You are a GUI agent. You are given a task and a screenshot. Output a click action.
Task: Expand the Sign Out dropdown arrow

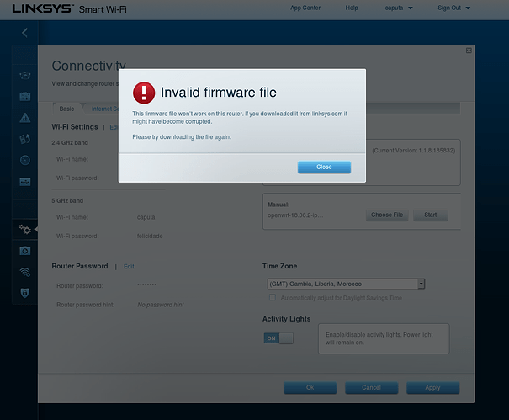pos(468,8)
